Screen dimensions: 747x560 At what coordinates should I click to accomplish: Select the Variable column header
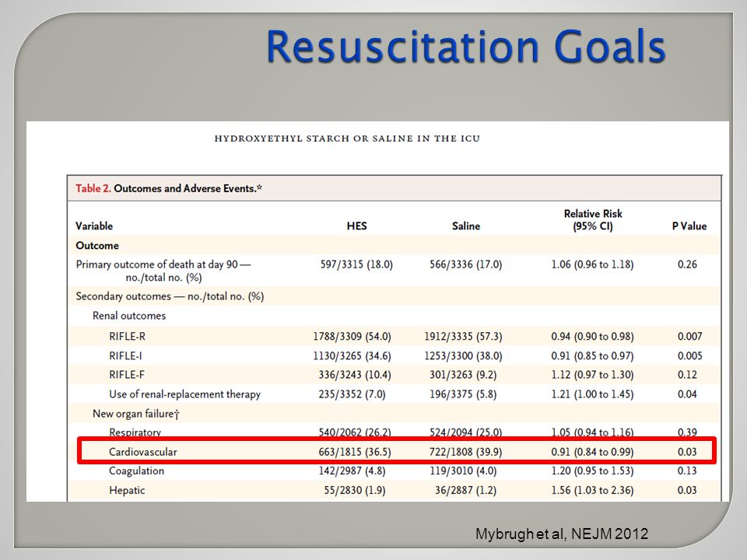(94, 226)
